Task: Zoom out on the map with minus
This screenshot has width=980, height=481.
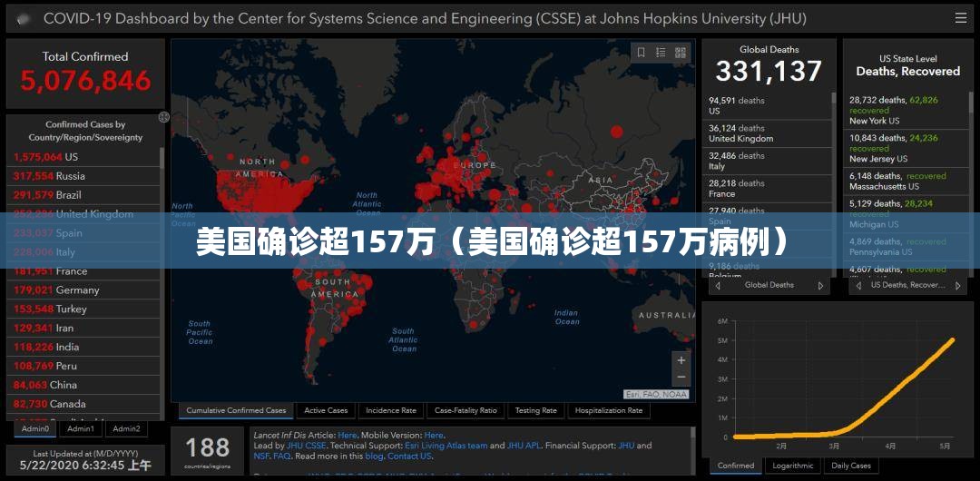Action: tap(681, 378)
